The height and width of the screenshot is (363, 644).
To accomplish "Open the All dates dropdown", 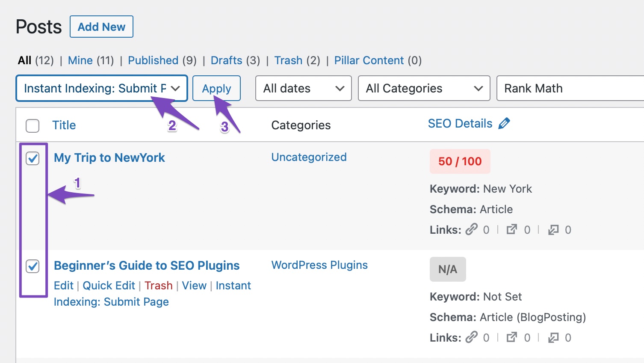I will point(303,88).
